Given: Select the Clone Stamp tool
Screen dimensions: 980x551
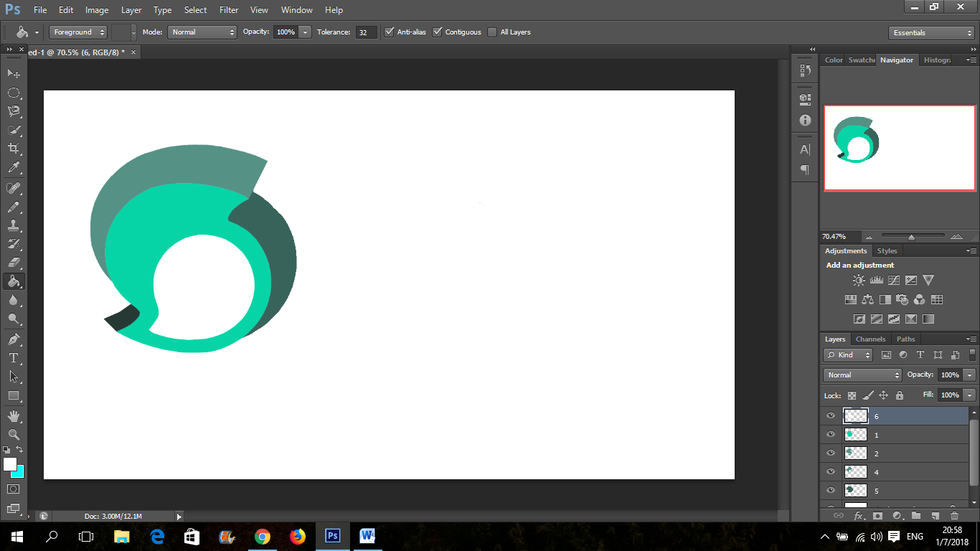Looking at the screenshot, I should (14, 225).
